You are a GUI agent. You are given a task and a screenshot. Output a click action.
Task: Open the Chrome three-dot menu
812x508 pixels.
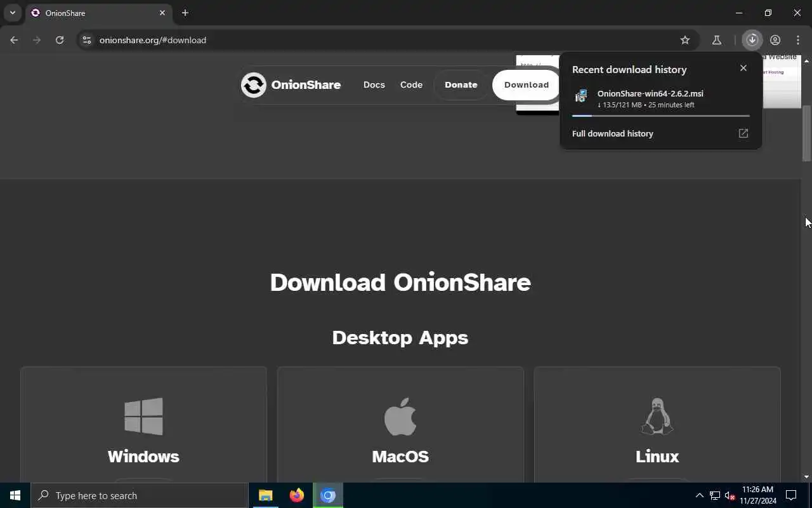pos(798,40)
